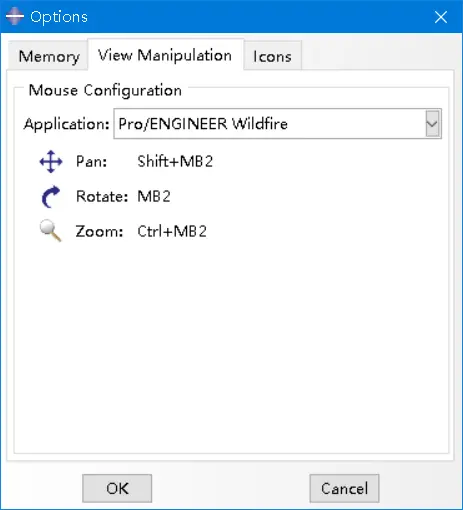Close the Options dialog with X
This screenshot has width=463, height=510.
coord(441,17)
